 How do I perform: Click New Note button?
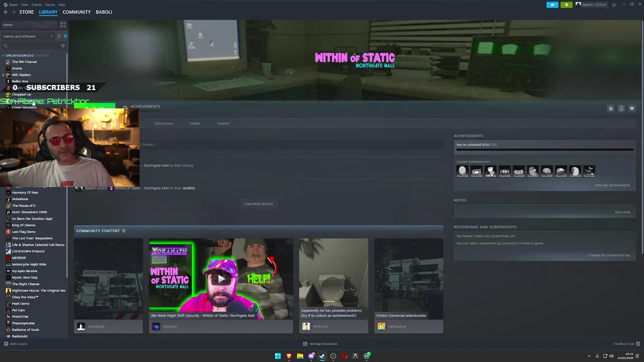[622, 212]
